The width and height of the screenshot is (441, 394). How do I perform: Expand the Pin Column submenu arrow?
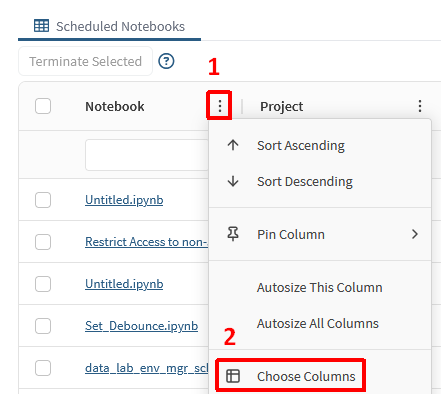415,234
